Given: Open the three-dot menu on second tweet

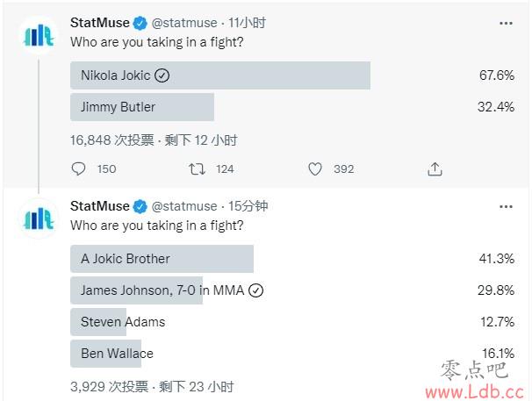Looking at the screenshot, I should 506,207.
